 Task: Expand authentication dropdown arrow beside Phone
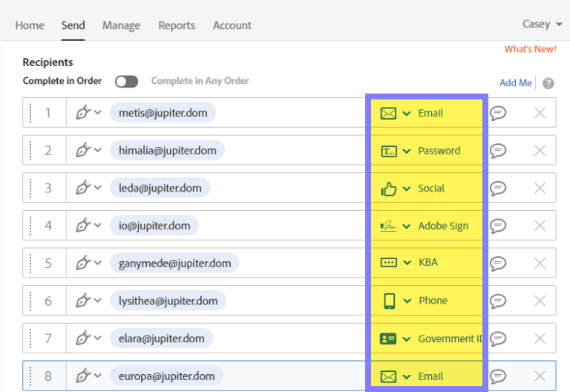click(407, 301)
